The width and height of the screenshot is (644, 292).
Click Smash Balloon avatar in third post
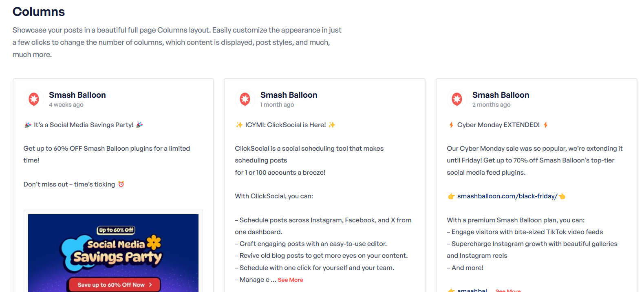[x=457, y=99]
